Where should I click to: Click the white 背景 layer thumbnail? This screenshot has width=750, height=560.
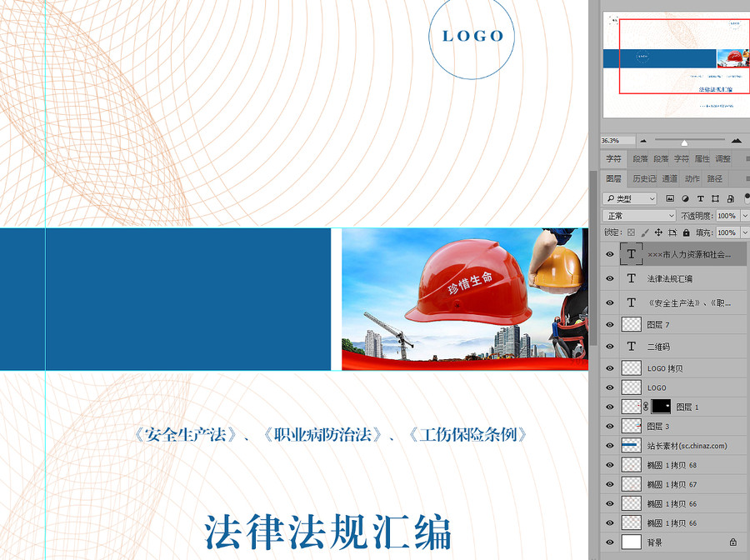pos(632,542)
